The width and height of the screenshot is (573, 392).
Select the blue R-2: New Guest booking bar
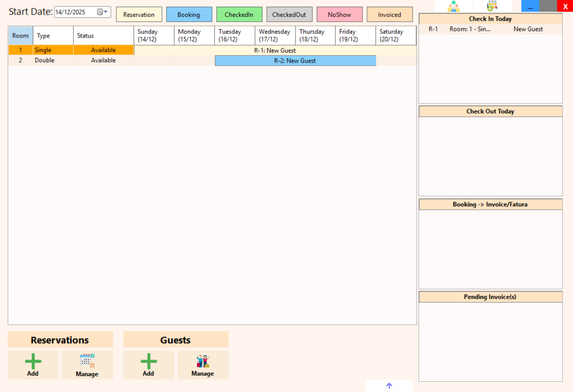[295, 60]
